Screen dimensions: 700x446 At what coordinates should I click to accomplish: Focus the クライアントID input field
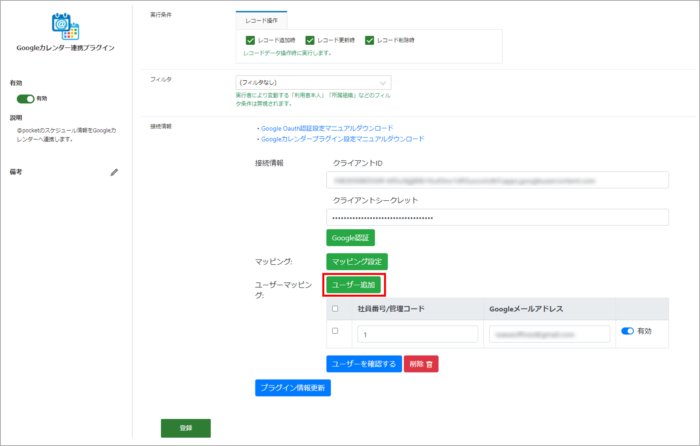coord(497,180)
